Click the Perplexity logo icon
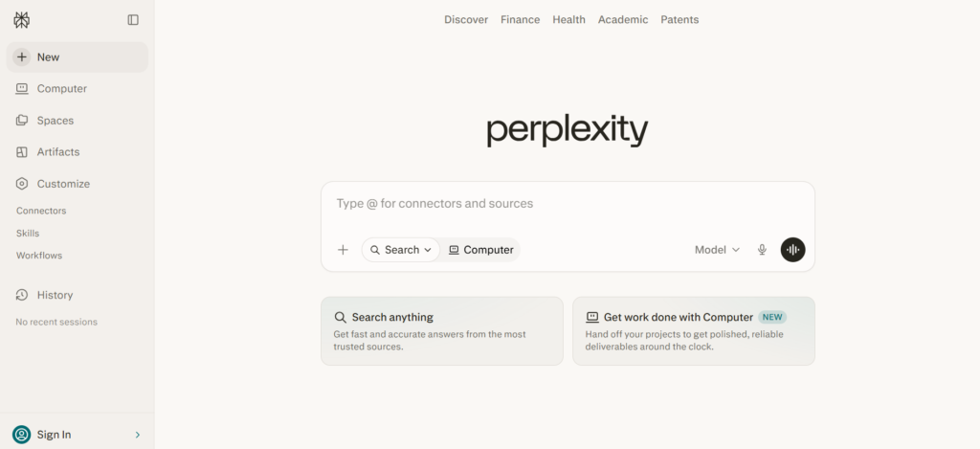 pos(22,20)
